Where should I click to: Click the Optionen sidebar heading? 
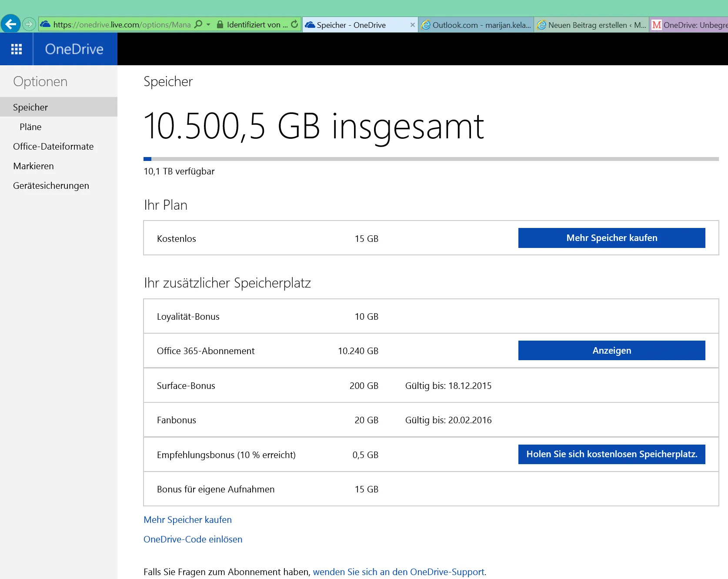click(x=40, y=82)
